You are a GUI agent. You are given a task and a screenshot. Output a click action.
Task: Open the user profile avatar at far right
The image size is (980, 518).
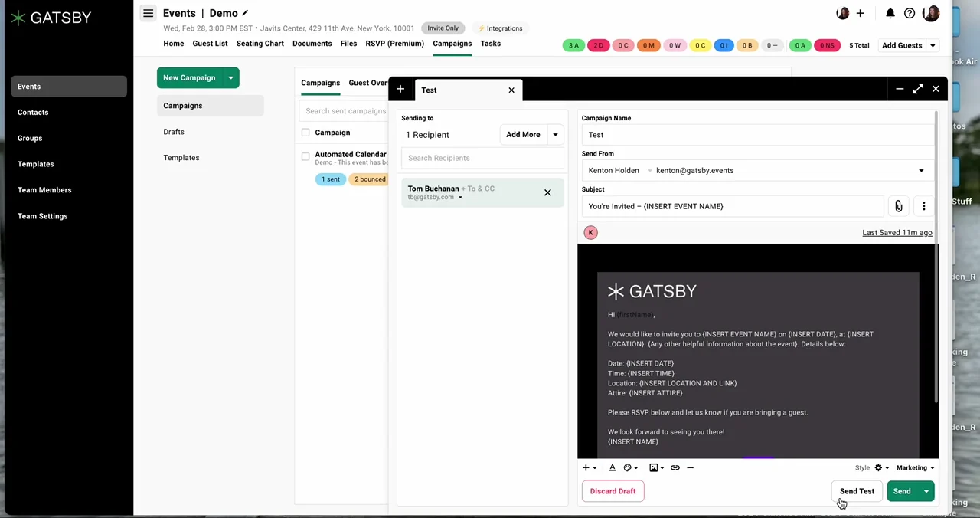(x=931, y=13)
